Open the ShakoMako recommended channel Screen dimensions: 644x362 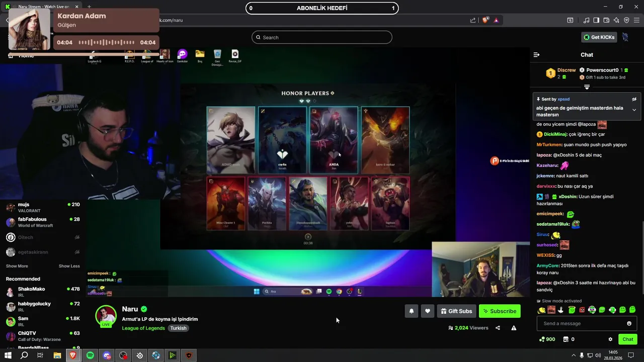point(43,292)
